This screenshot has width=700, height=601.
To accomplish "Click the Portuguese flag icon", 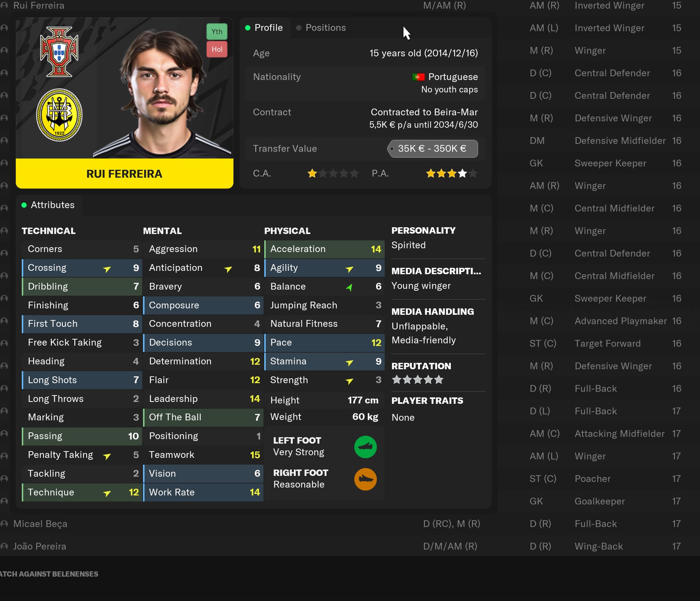I will pos(418,77).
